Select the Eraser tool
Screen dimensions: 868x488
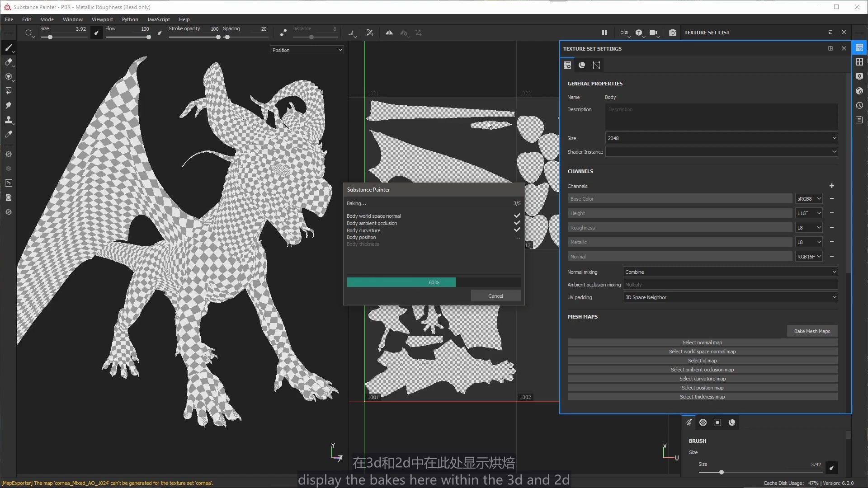click(x=9, y=62)
